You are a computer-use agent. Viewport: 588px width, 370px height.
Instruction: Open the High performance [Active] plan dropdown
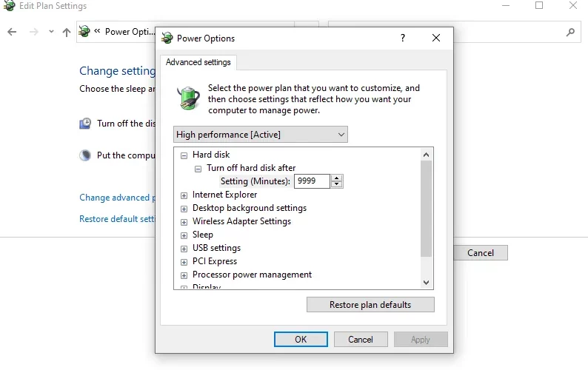[x=261, y=135]
